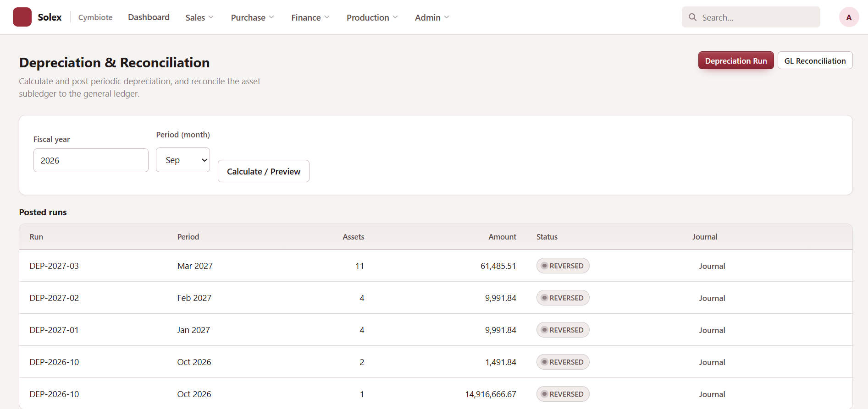Open Journal link for DEP-2027-03
This screenshot has width=868, height=409.
point(712,266)
